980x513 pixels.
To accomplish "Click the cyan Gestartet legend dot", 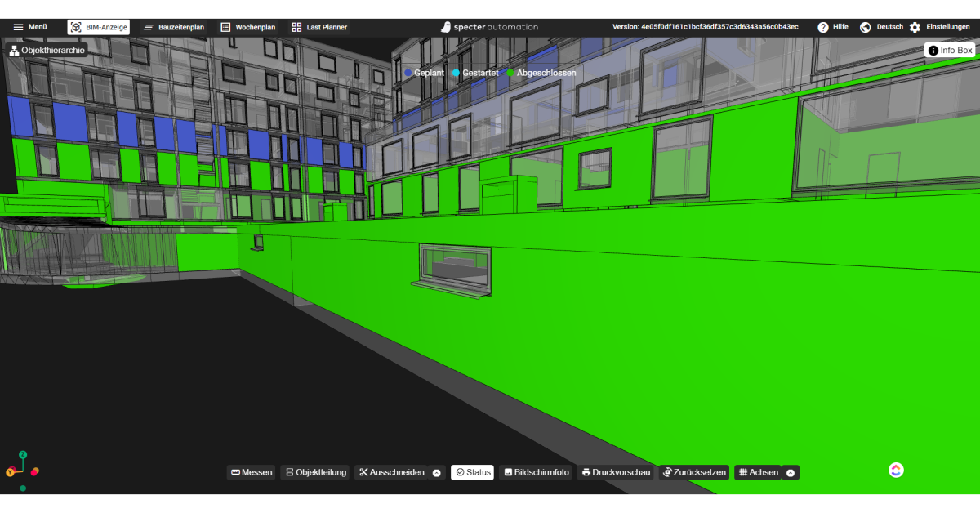I will pyautogui.click(x=456, y=73).
